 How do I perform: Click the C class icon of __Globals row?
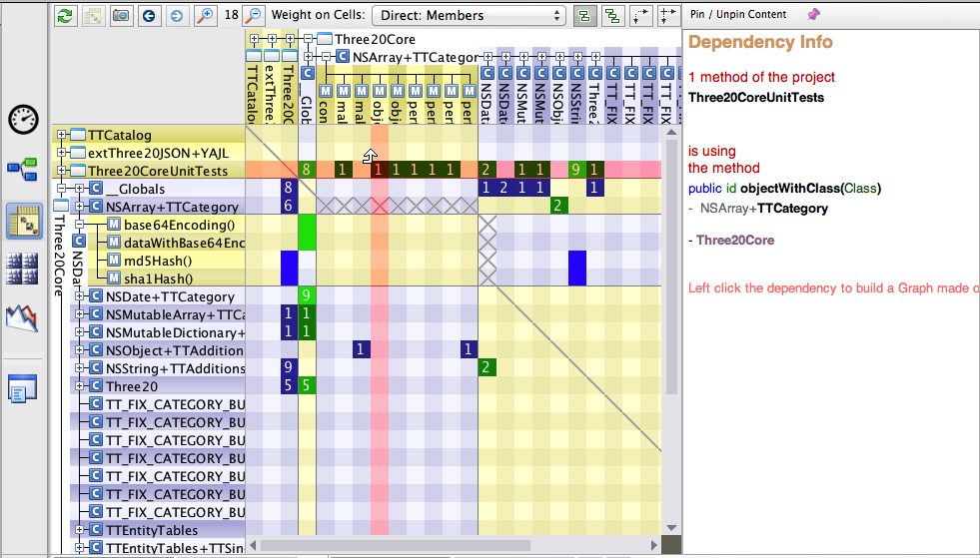pos(96,188)
